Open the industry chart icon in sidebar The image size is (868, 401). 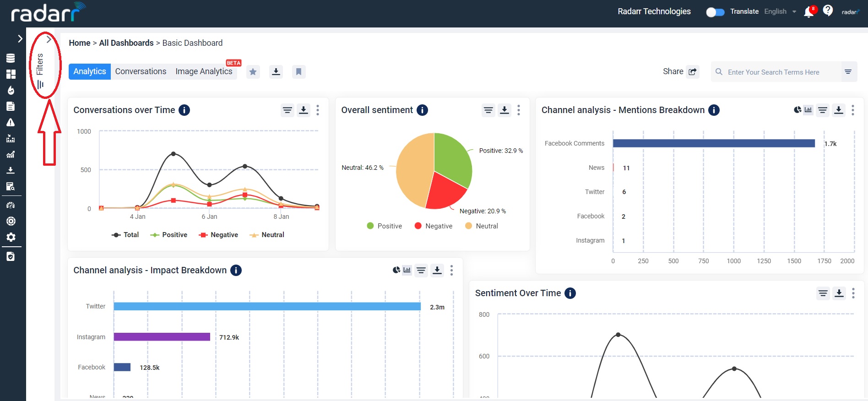click(x=11, y=138)
